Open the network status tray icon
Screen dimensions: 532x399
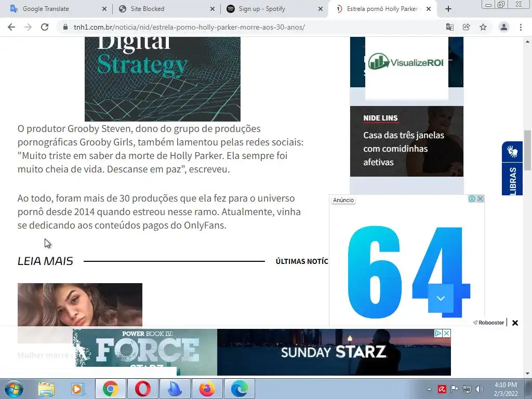pyautogui.click(x=467, y=389)
